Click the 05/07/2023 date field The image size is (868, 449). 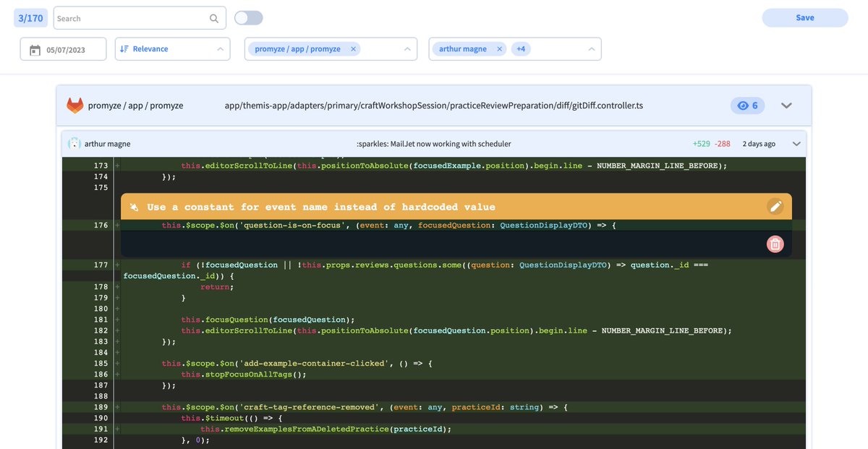[x=64, y=49]
